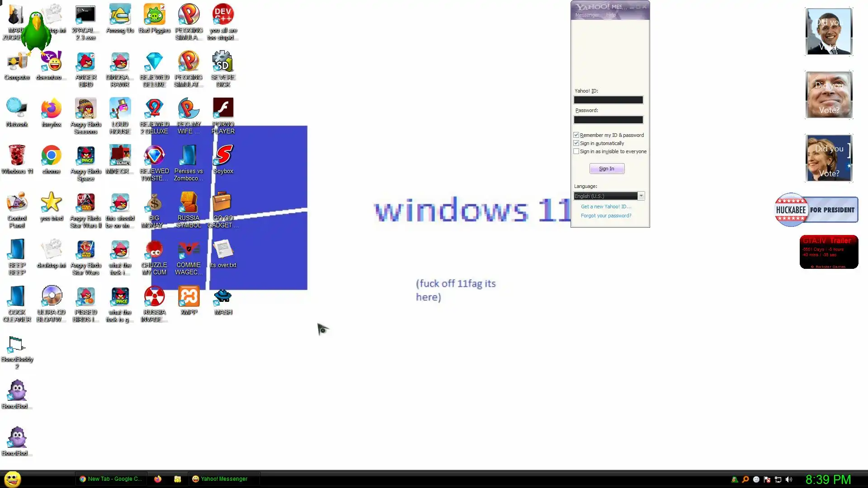Open the Among Us desktop icon
Viewport: 868px width, 488px height.
pyautogui.click(x=120, y=16)
